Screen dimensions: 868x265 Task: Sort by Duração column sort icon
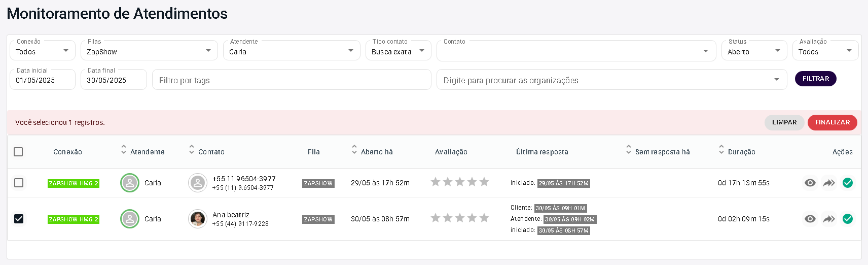[x=721, y=150]
